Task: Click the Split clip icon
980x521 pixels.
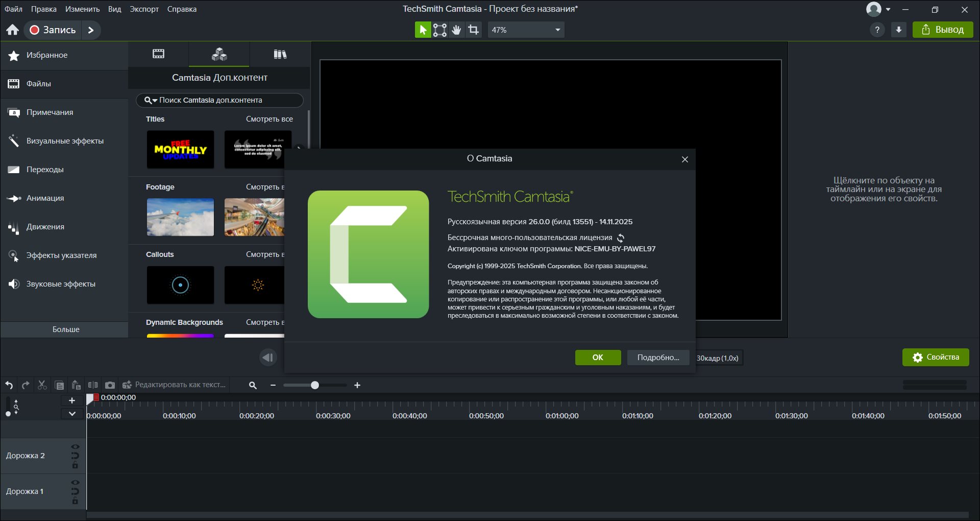Action: click(93, 385)
